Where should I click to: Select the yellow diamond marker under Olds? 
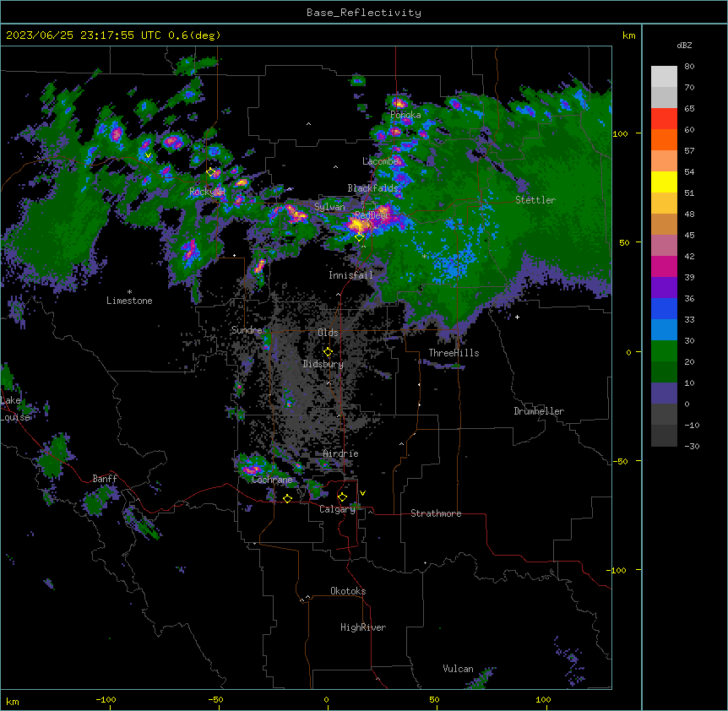click(x=328, y=352)
